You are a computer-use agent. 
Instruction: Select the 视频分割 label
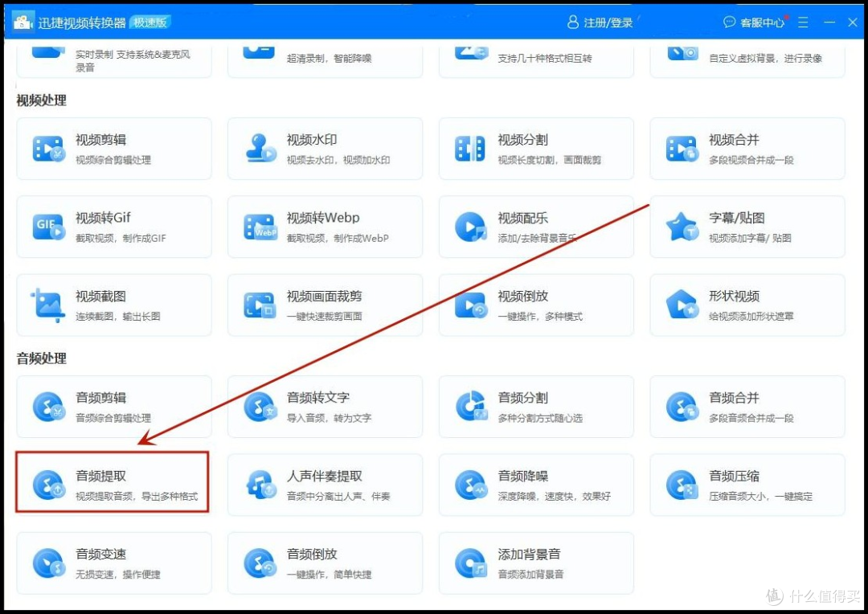point(522,140)
